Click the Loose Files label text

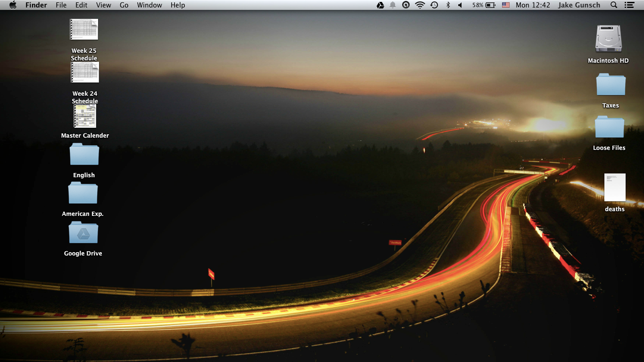[x=609, y=148]
